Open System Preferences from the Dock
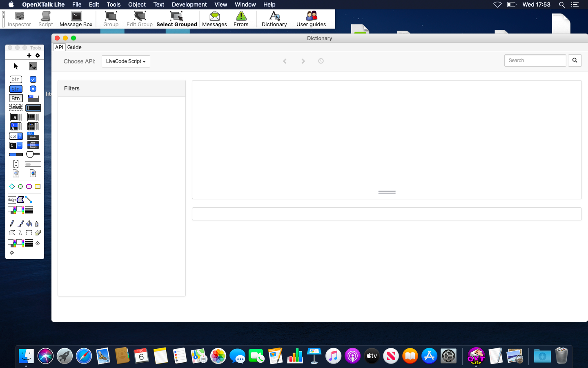The image size is (588, 368). tap(448, 356)
